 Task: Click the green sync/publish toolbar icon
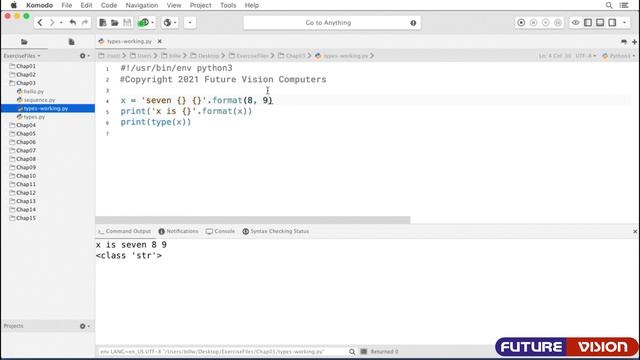(x=143, y=22)
